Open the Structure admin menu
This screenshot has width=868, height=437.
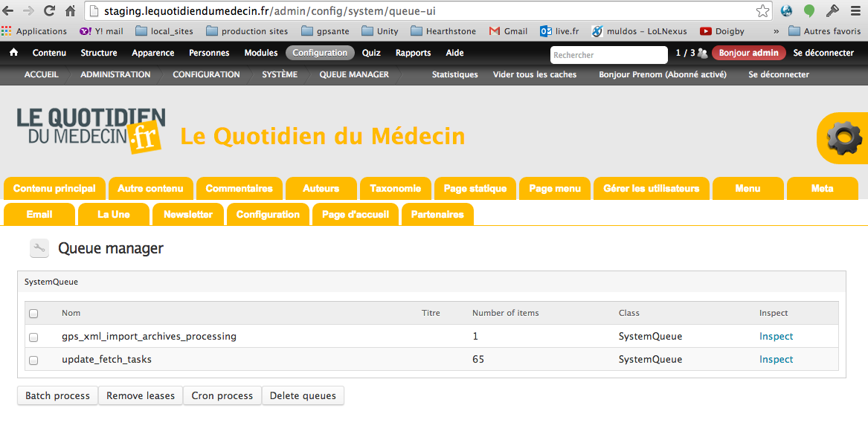click(99, 53)
